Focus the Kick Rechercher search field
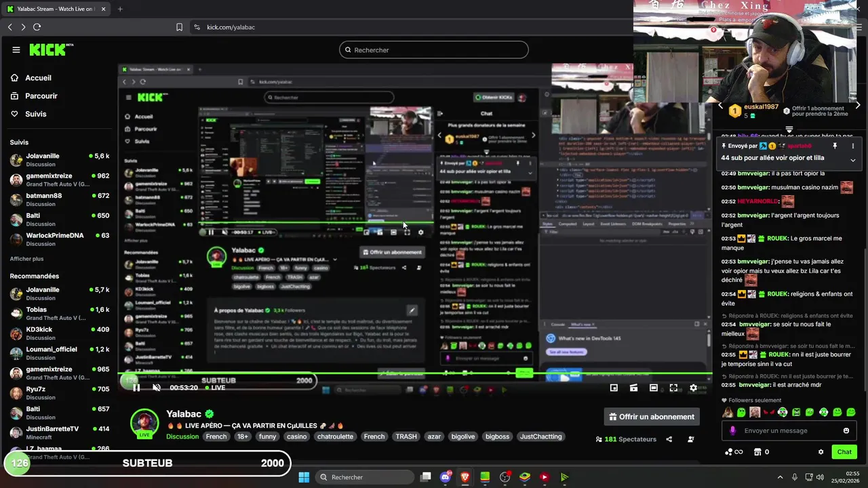 434,49
